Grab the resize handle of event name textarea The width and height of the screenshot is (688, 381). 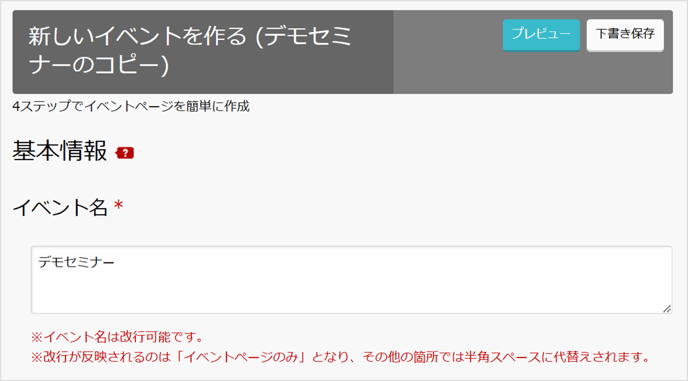coord(666,309)
